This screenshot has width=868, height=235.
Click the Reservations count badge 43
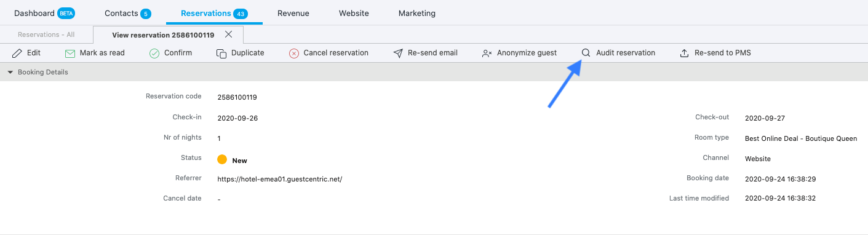click(240, 14)
